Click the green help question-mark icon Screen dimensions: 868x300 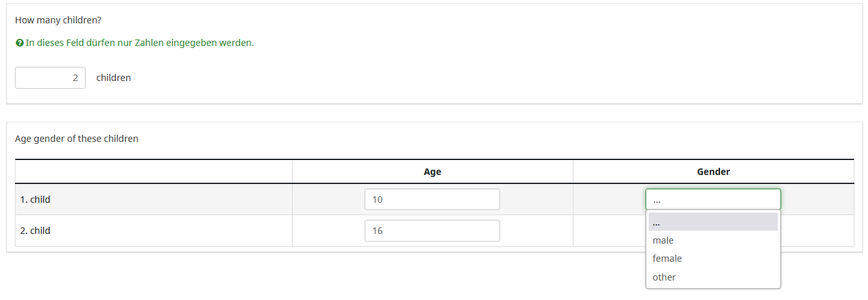point(19,43)
